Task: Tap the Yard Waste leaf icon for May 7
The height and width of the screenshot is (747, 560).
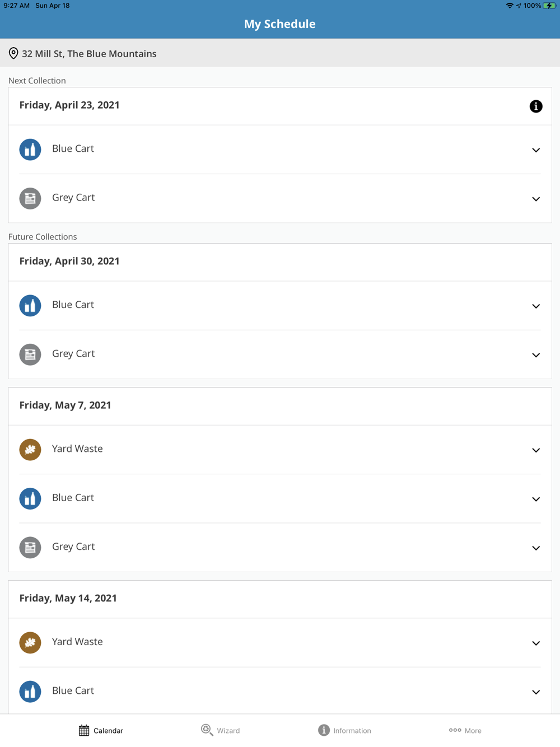Action: (x=30, y=450)
